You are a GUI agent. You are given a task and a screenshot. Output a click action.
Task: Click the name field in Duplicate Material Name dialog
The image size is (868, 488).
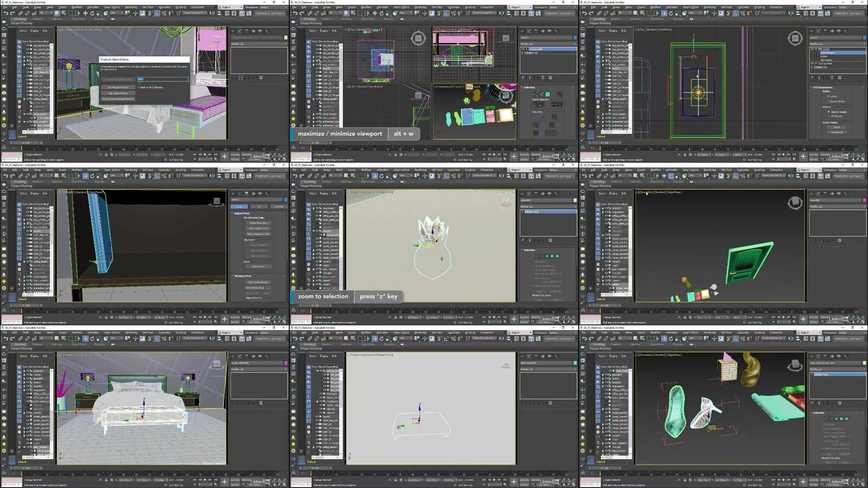point(162,79)
